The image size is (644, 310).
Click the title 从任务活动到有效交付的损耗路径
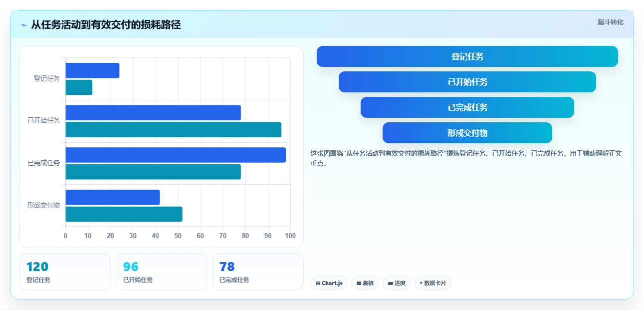(106, 24)
